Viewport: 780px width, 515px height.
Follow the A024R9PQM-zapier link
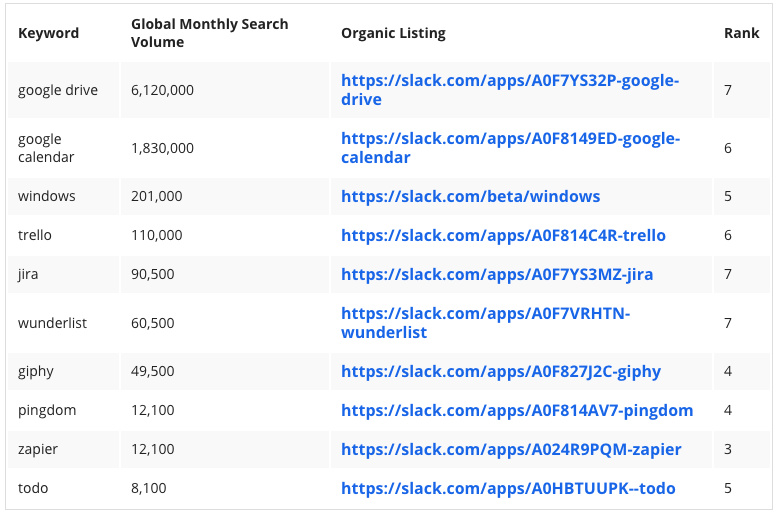[511, 449]
